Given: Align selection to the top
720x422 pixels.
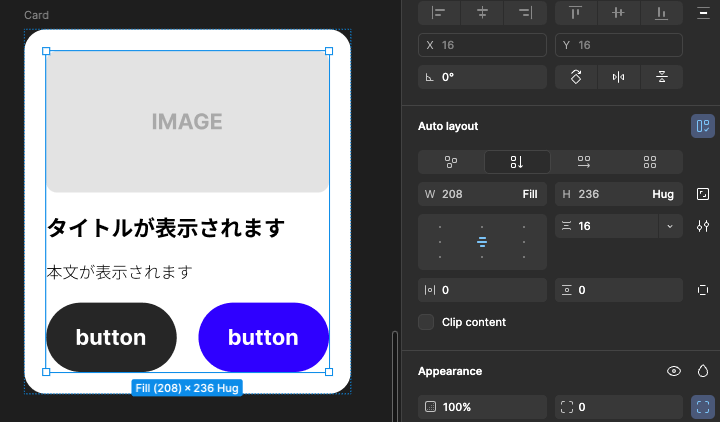Looking at the screenshot, I should (x=576, y=13).
